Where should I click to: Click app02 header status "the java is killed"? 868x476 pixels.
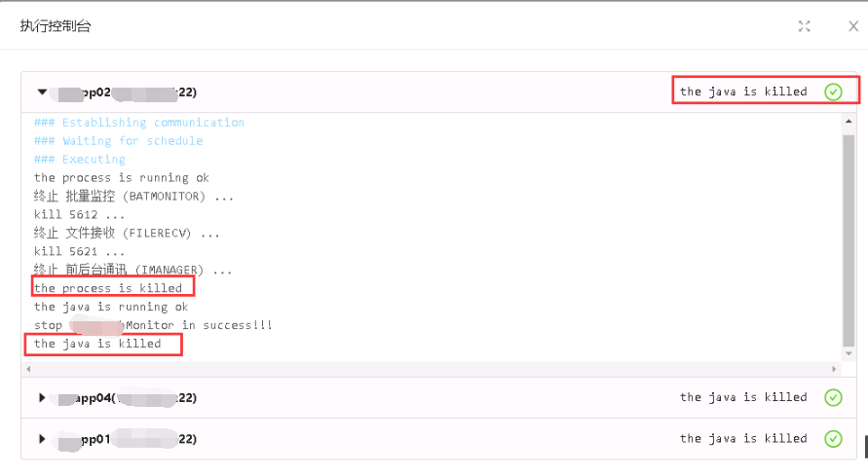coord(743,92)
